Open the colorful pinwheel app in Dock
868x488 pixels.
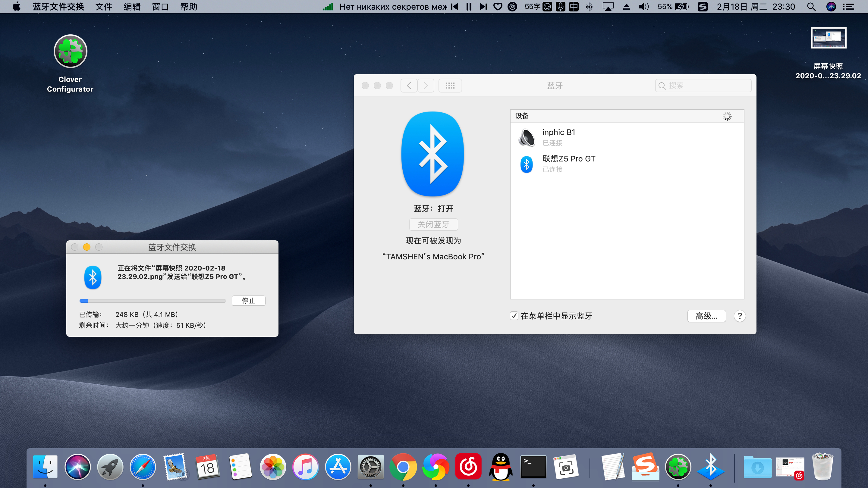click(436, 467)
